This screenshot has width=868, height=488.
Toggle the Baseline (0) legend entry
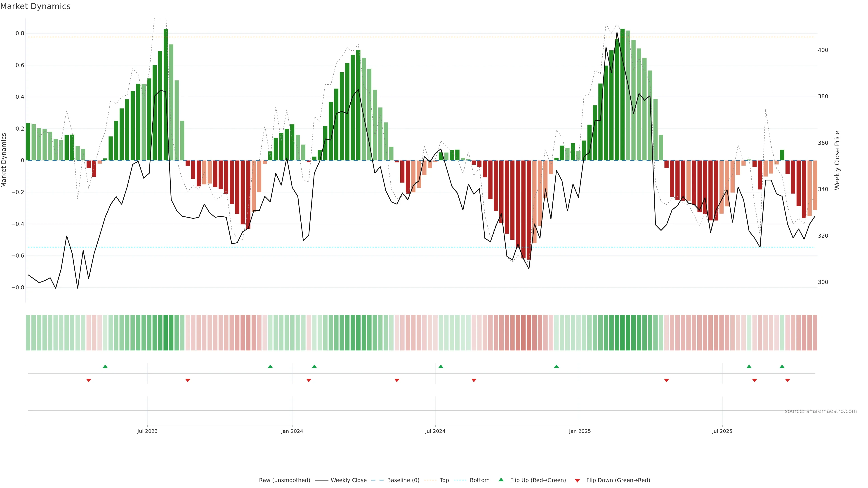pos(403,480)
